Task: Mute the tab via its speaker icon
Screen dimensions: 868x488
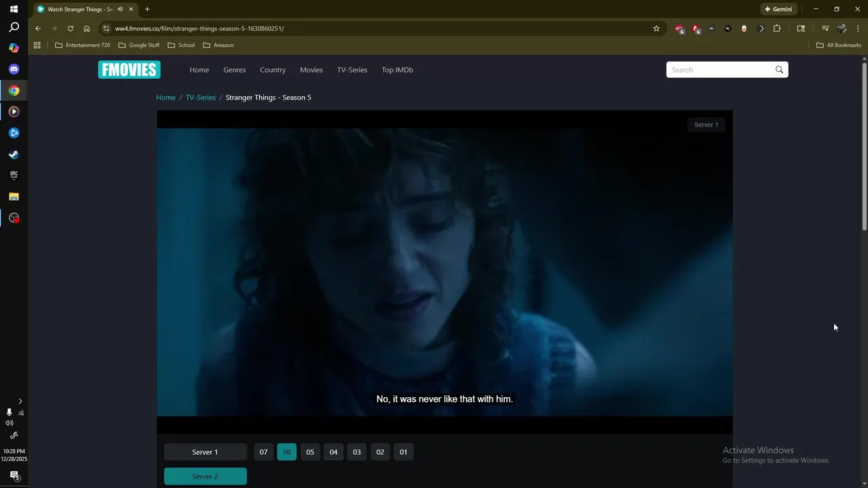Action: tap(120, 9)
